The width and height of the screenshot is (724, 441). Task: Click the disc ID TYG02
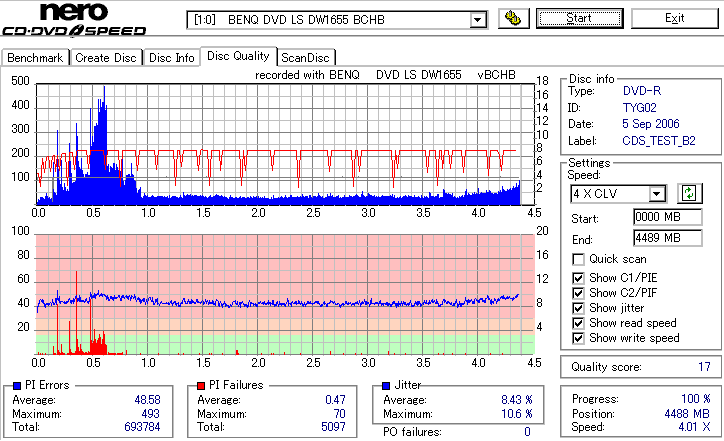tap(639, 108)
